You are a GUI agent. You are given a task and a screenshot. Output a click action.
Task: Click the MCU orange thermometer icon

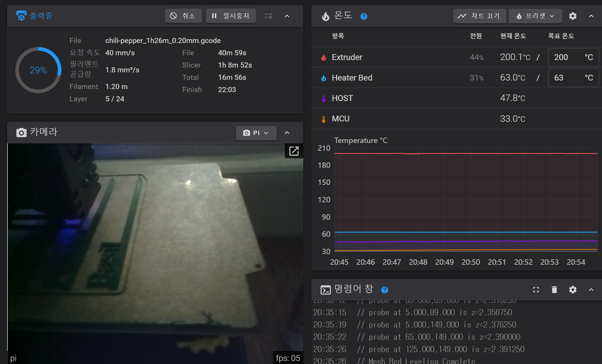click(x=324, y=119)
